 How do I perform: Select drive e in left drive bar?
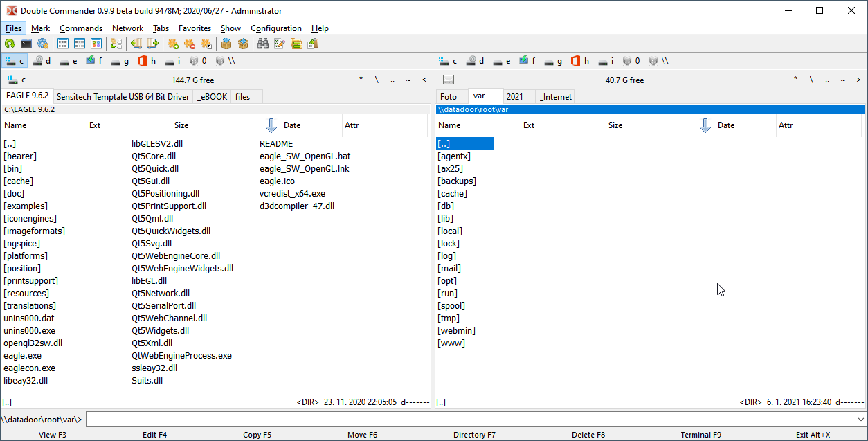[x=69, y=61]
